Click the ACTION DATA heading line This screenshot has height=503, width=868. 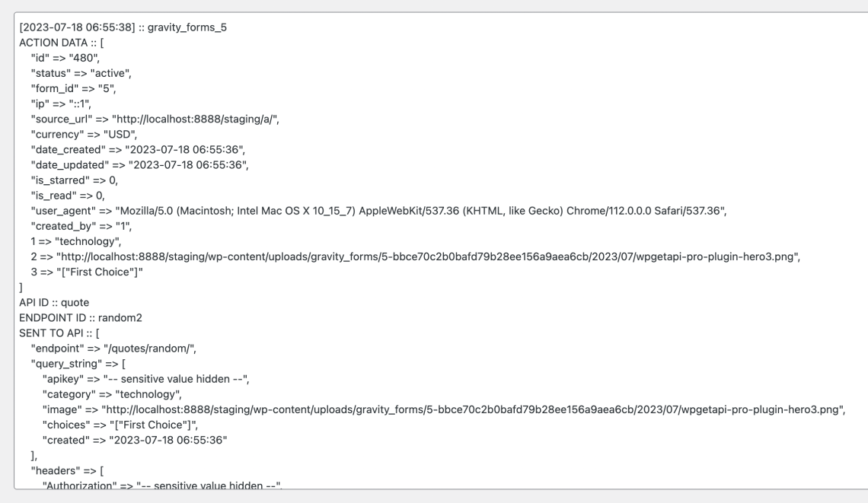click(62, 43)
